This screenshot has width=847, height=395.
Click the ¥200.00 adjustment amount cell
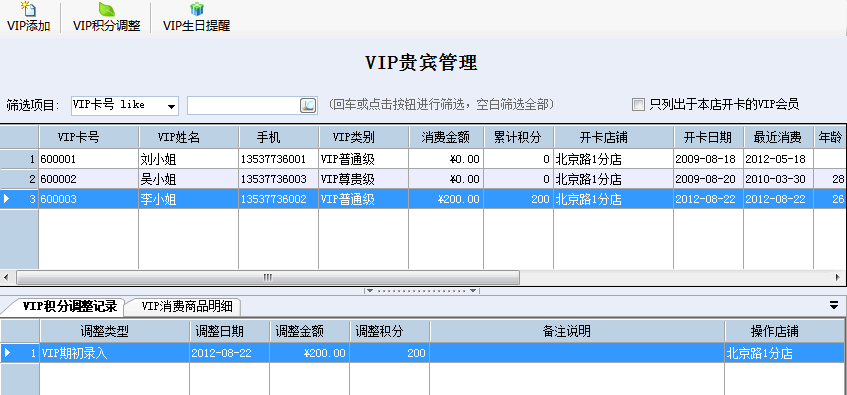(x=309, y=353)
